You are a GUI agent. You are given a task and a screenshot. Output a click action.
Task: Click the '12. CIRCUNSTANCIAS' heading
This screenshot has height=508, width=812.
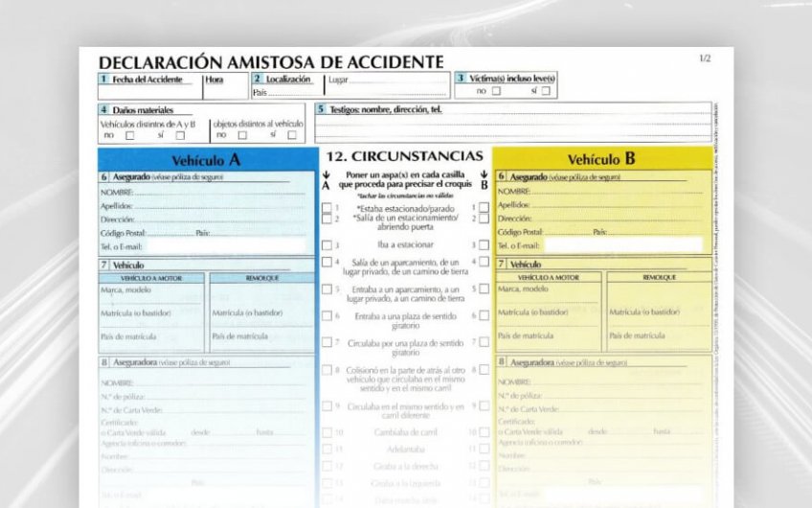[x=404, y=156]
